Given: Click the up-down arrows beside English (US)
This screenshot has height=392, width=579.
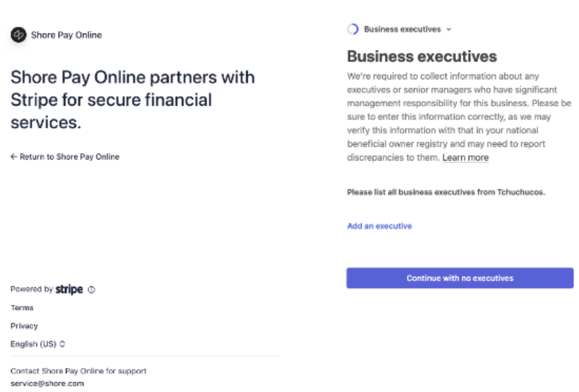Looking at the screenshot, I should click(x=63, y=344).
